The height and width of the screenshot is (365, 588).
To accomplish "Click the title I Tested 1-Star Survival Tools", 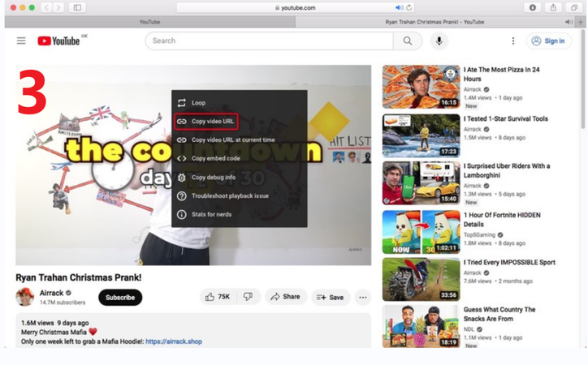I will coord(505,118).
